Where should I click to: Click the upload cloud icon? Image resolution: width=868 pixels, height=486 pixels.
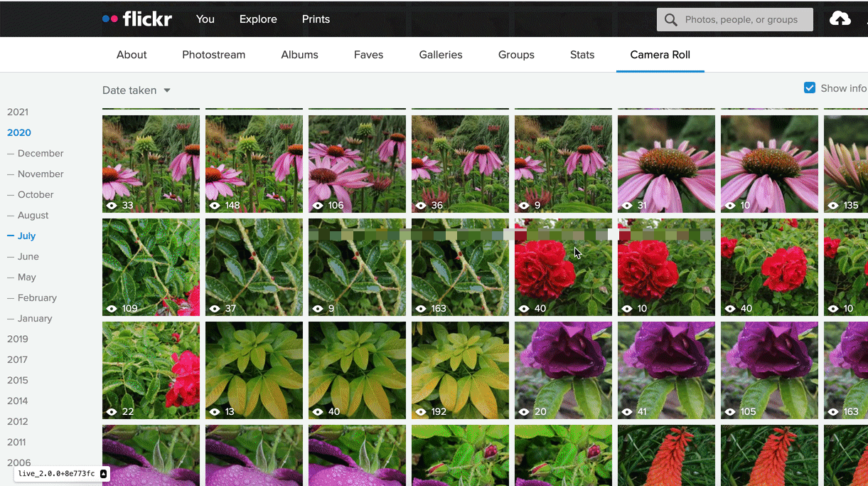click(x=840, y=19)
